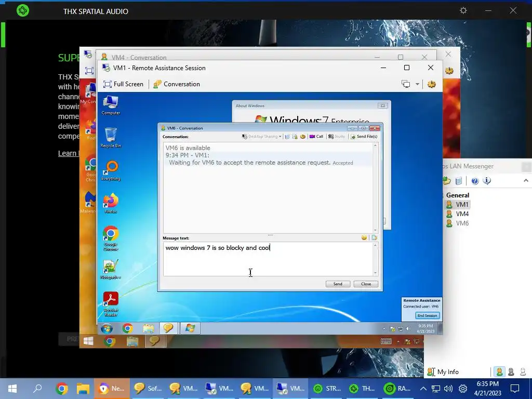
Task: Open File Explorer on host taskbar
Action: 83,389
